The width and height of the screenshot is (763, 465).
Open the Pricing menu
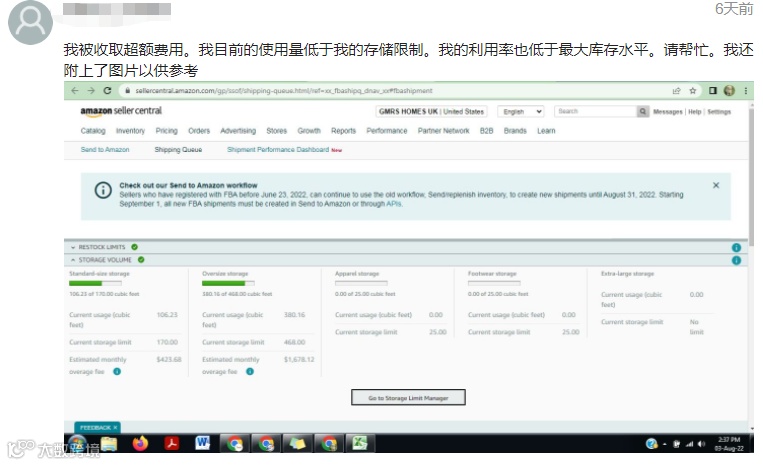[166, 131]
